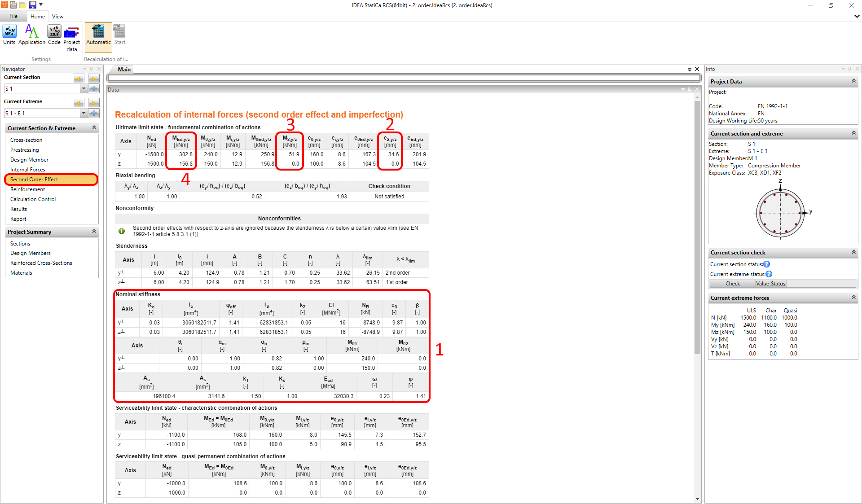Pin the Navigator panel
Image resolution: width=862 pixels, height=504 pixels.
92,69
